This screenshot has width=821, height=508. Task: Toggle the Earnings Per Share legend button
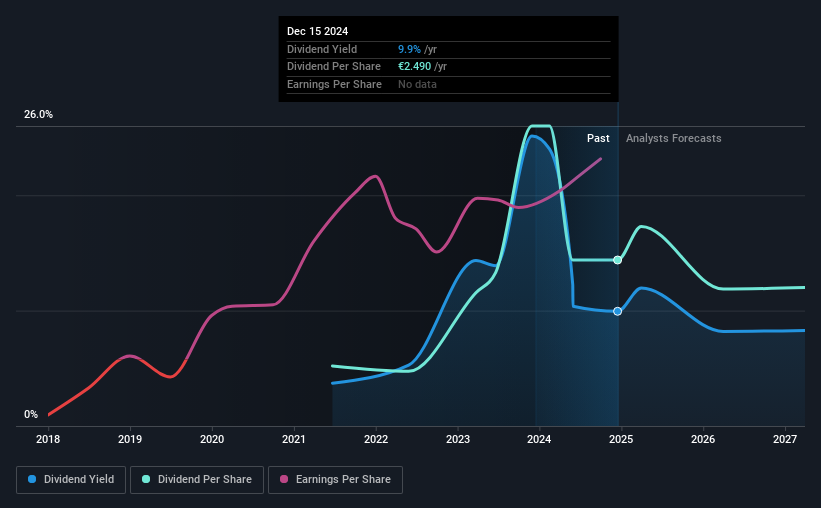pyautogui.click(x=335, y=480)
